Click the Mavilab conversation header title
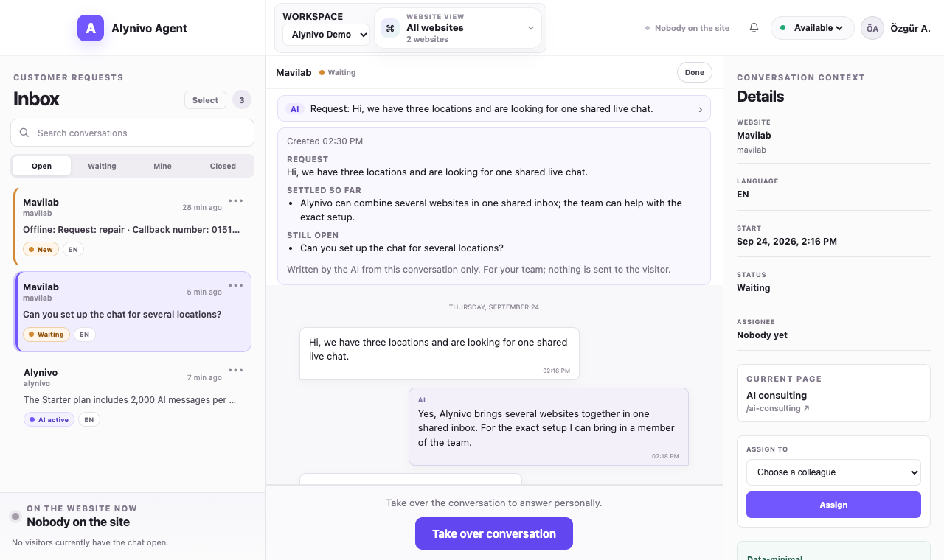944x560 pixels. [x=294, y=72]
